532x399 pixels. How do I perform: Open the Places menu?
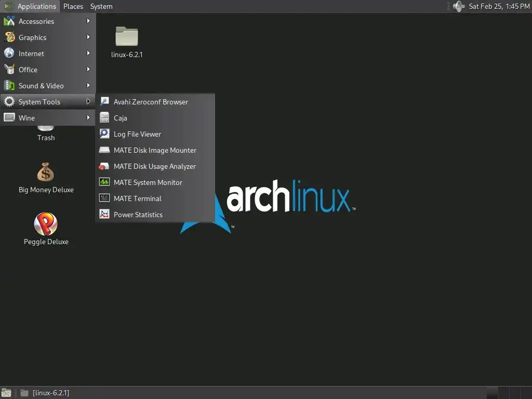73,6
